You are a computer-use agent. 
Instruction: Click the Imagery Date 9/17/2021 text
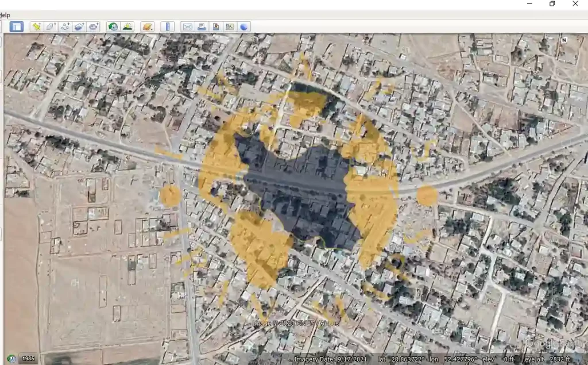[x=330, y=359]
